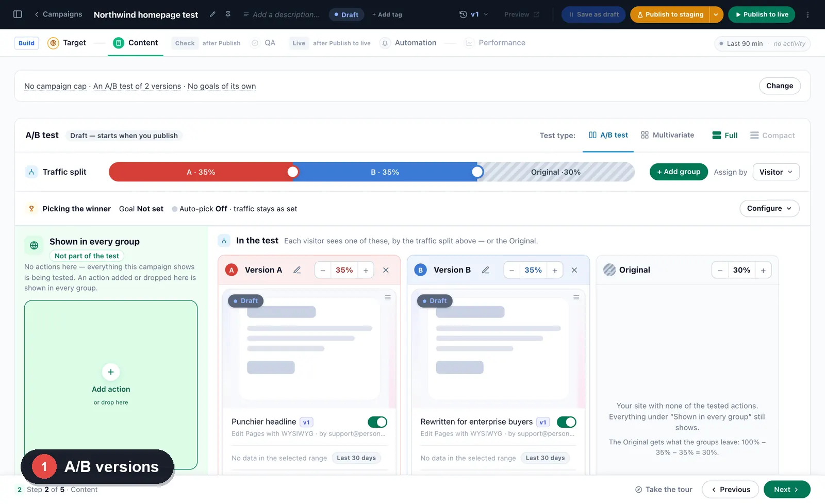This screenshot has height=504, width=825.
Task: Toggle the sidebar panel icon
Action: coord(18,14)
